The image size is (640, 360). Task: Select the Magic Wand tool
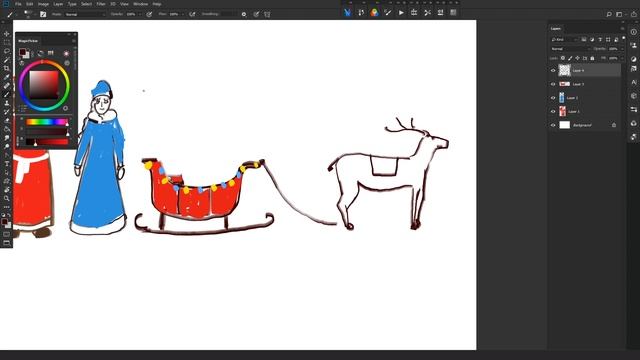pos(7,60)
